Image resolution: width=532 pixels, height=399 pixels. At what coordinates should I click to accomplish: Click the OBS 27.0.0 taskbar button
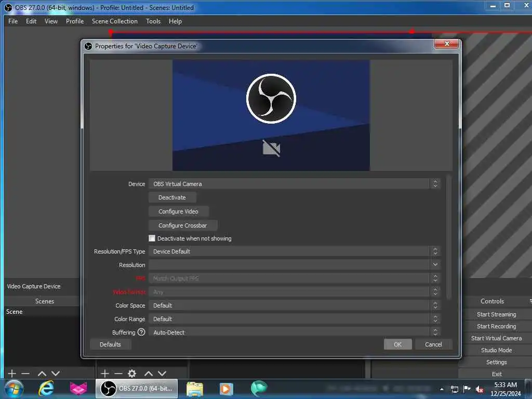[137, 389]
